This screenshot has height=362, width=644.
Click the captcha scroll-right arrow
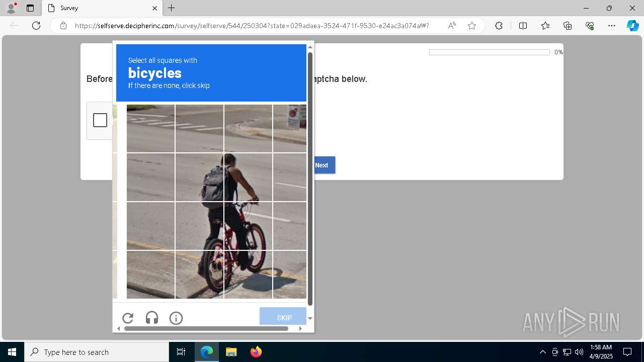click(300, 329)
